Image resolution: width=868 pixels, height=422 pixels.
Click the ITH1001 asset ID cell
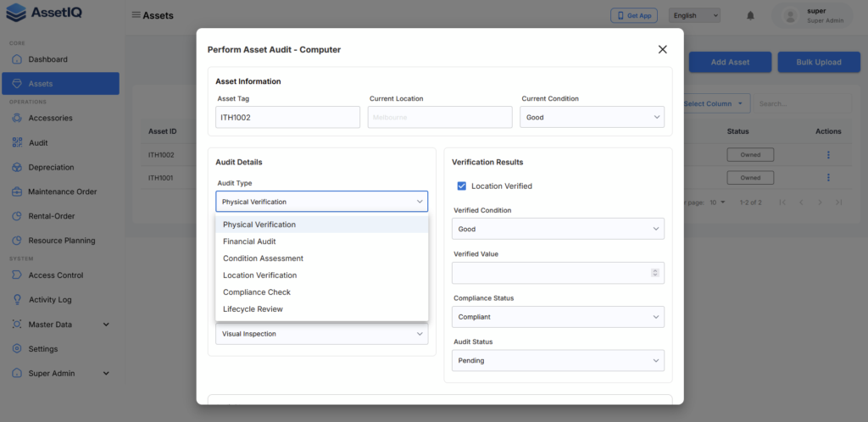(x=161, y=178)
